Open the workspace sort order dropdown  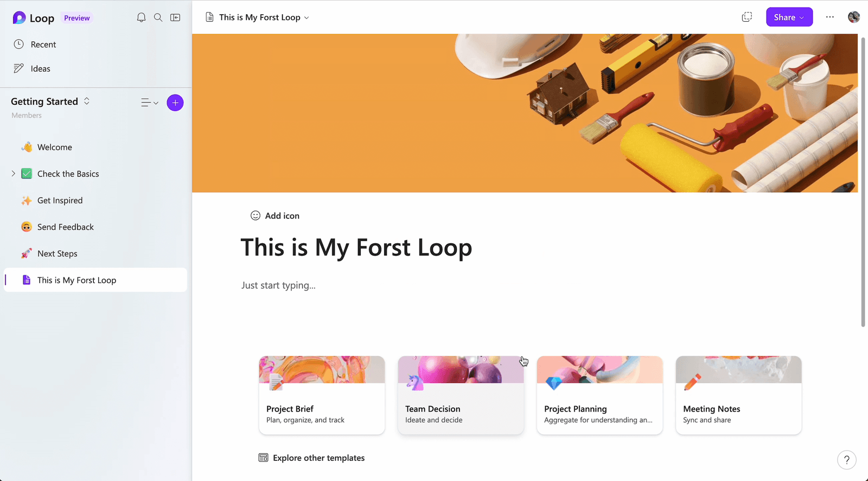(x=149, y=103)
